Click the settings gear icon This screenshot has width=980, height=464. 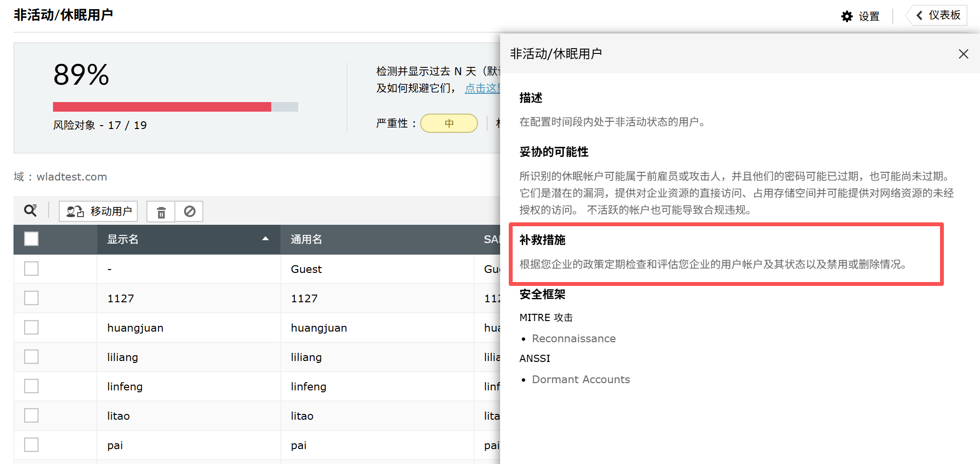(847, 16)
